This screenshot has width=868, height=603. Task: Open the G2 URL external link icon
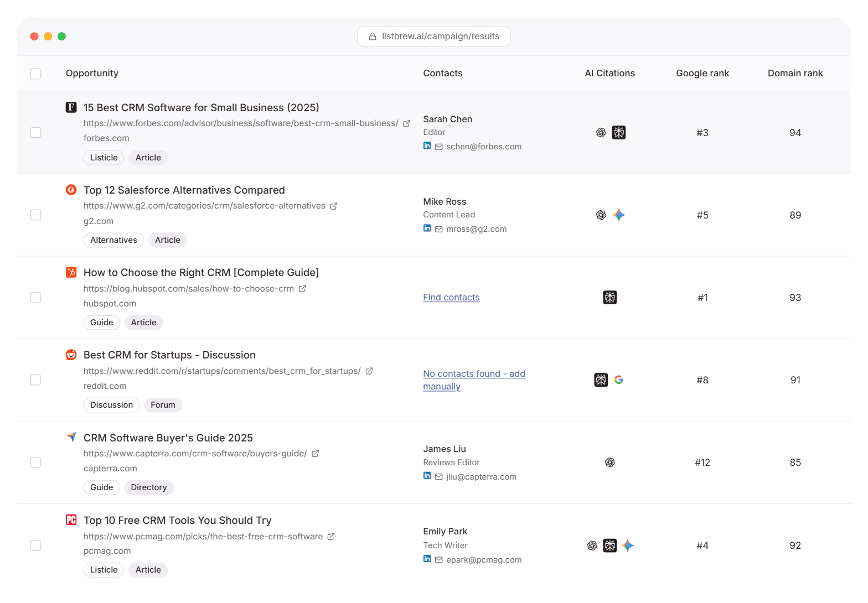tap(334, 206)
